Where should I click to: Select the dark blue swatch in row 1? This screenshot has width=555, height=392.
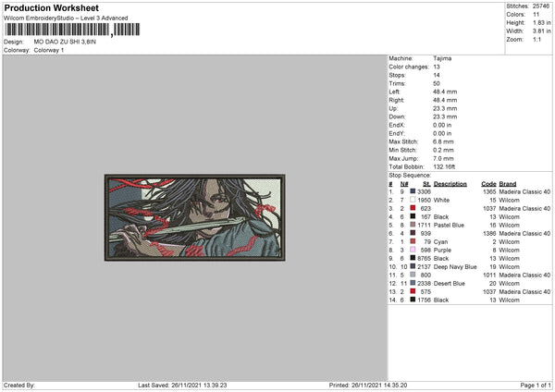[413, 191]
